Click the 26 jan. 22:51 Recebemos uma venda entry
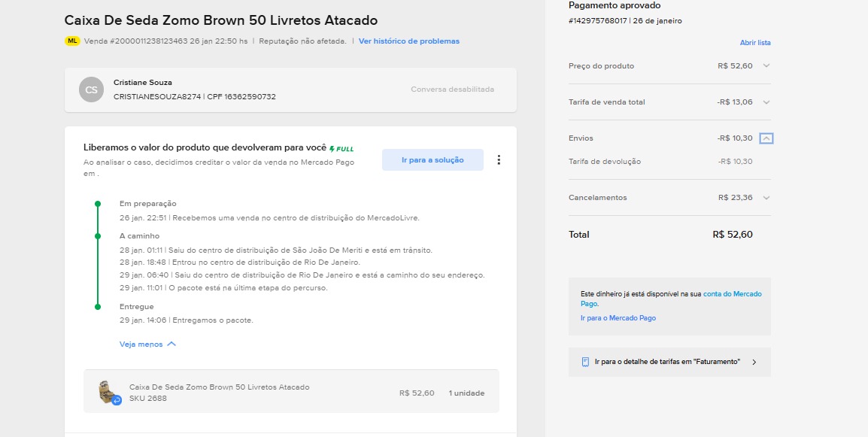Screen dimensions: 868x437 point(269,217)
